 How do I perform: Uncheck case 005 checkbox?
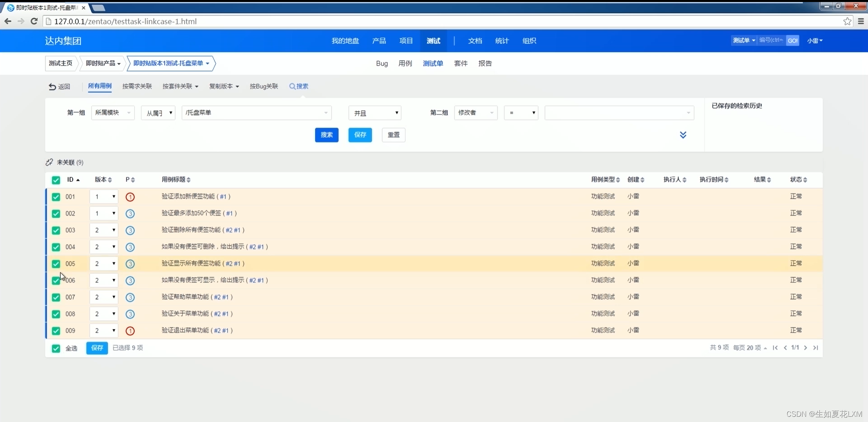56,264
